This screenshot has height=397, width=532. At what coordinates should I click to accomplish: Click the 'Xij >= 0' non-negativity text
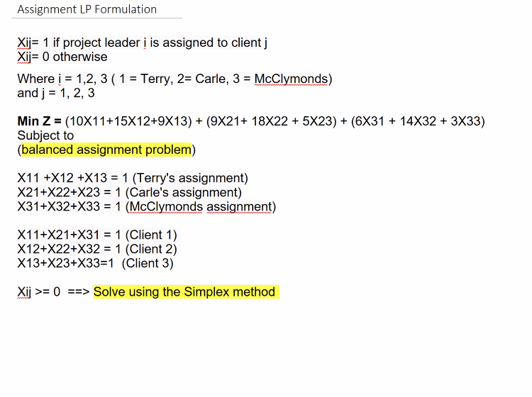[39, 291]
